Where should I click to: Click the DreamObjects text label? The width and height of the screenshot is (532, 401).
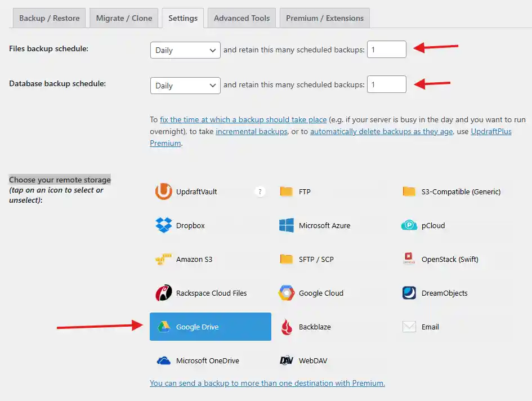click(x=445, y=293)
